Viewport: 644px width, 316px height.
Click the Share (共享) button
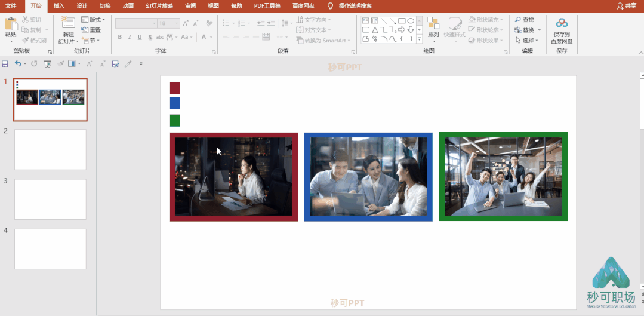point(626,6)
